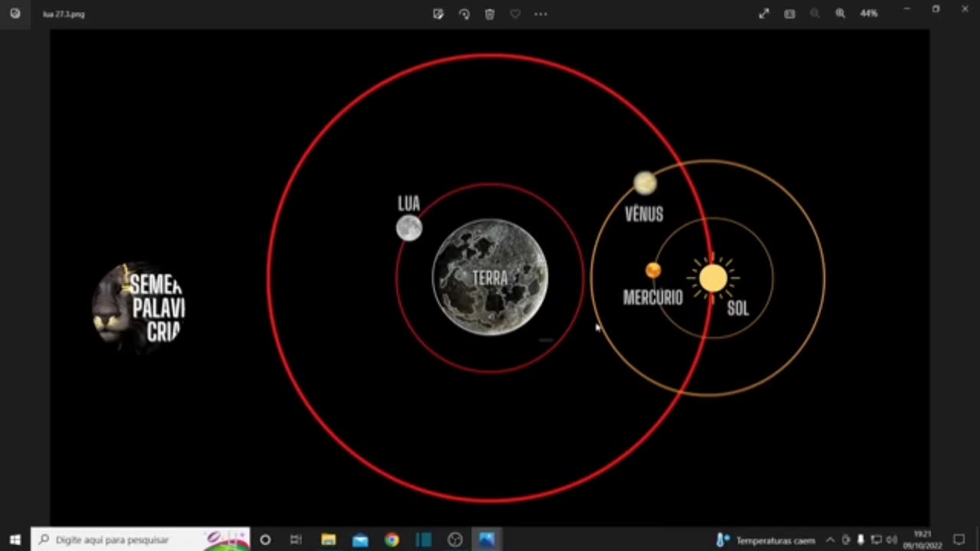Open the round gray app on taskbar
The height and width of the screenshot is (551, 980).
tap(455, 540)
